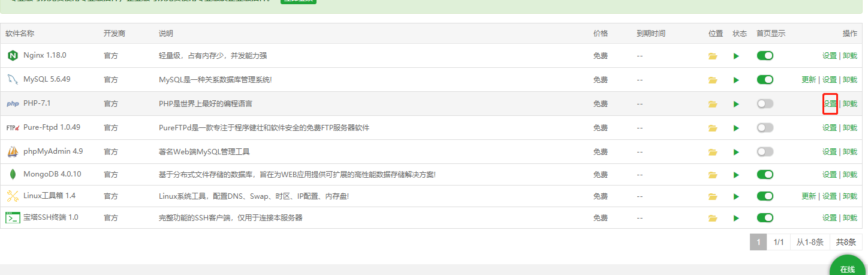Enable Pure-Ftpd home page display toggle
868x275 pixels.
765,127
